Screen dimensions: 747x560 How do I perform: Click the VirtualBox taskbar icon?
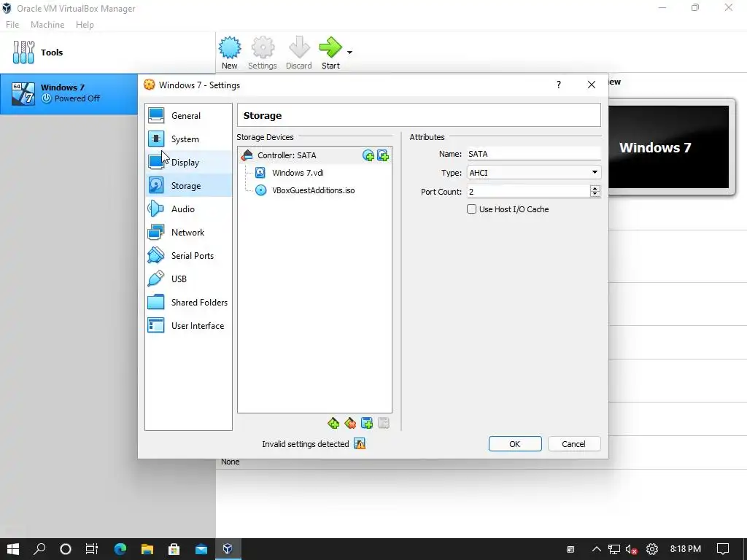point(228,549)
